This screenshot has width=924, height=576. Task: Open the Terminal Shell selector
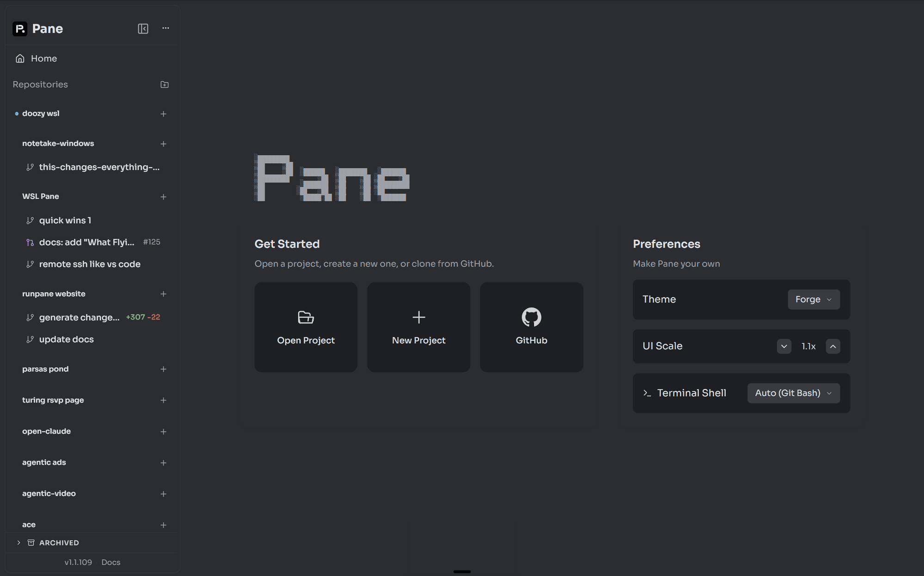[x=793, y=392]
